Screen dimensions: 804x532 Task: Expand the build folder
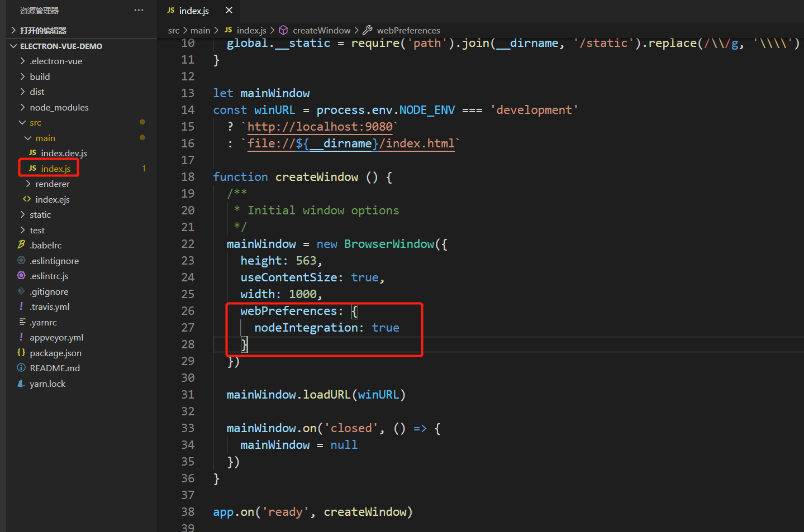point(40,76)
